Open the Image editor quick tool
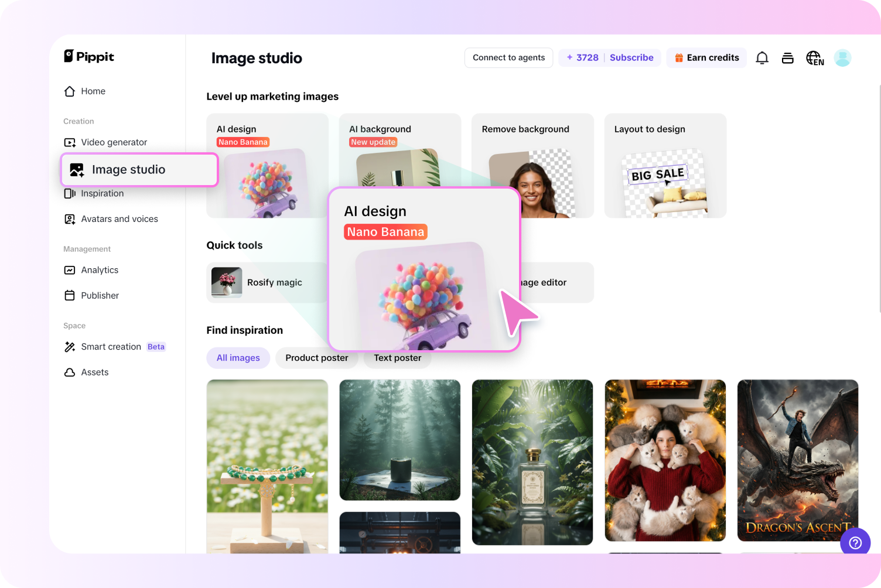This screenshot has width=881, height=588. pyautogui.click(x=556, y=282)
